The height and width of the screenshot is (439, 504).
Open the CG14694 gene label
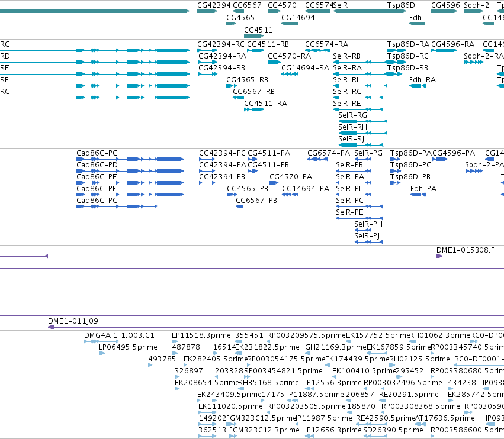(x=298, y=18)
